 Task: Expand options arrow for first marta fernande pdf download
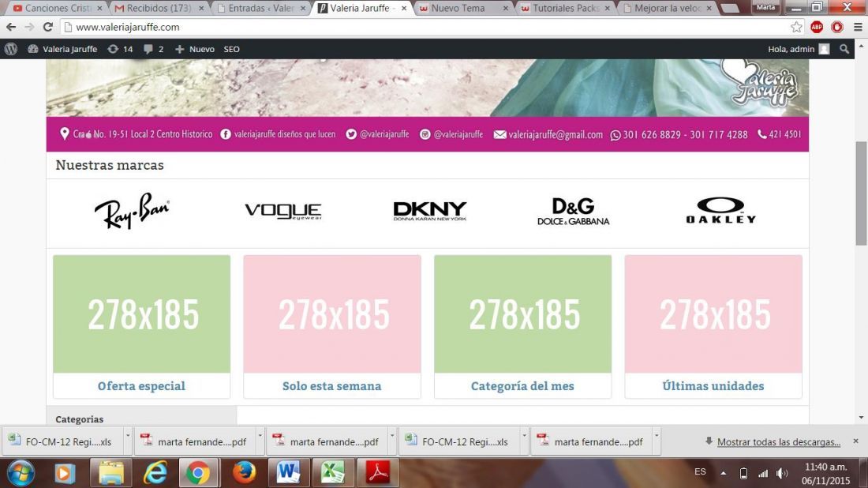pos(260,437)
